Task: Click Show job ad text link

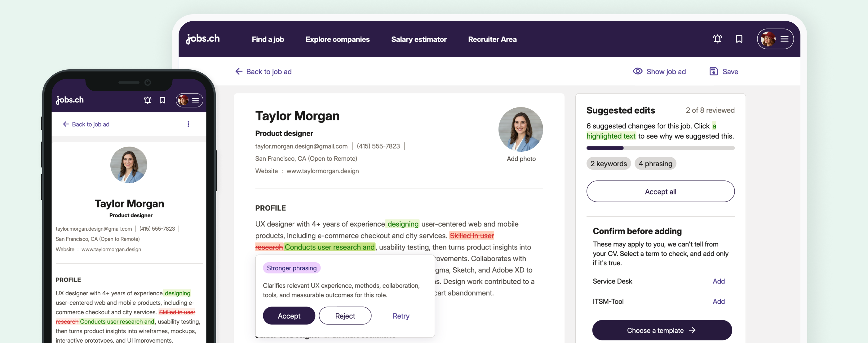Action: point(666,72)
